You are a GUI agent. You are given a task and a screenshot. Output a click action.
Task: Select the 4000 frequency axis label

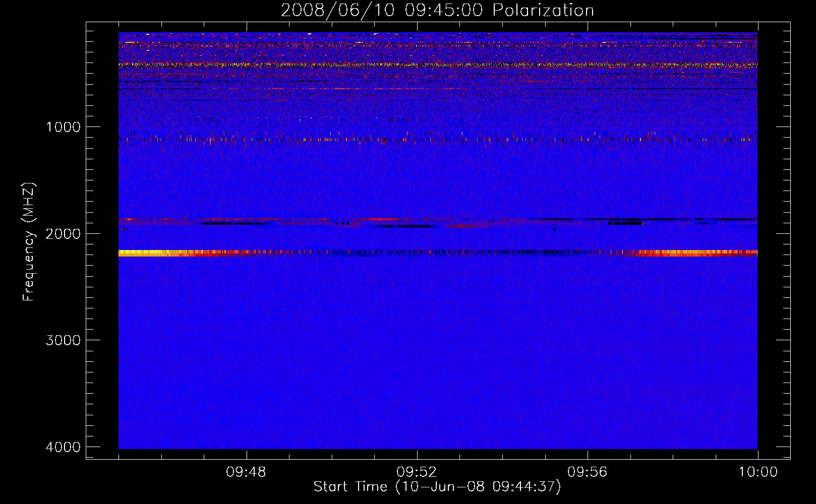coord(63,447)
